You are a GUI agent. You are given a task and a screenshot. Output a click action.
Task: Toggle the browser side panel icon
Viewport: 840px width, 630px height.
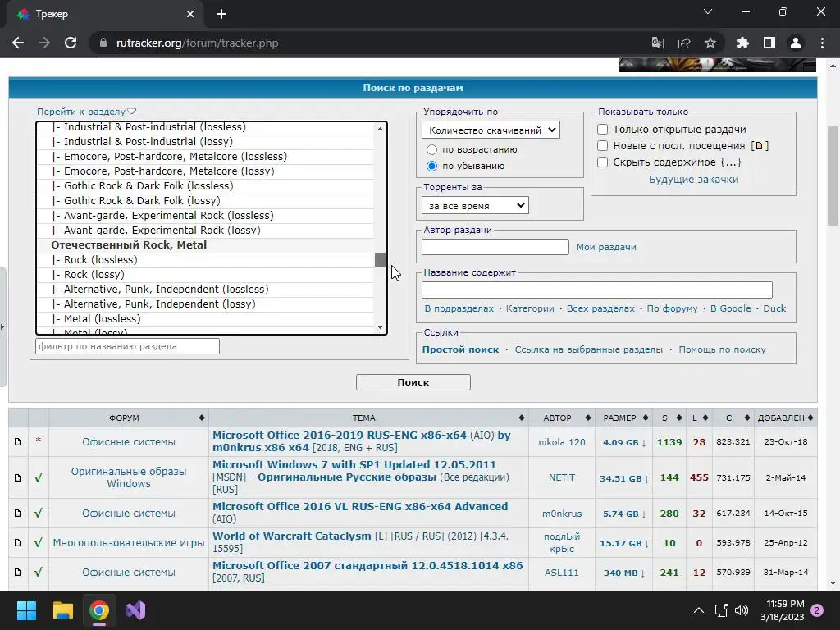pos(769,43)
